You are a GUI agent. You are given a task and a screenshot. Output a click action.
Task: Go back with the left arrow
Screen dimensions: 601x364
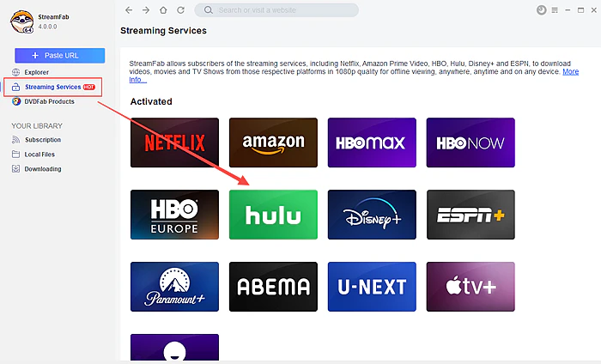129,10
